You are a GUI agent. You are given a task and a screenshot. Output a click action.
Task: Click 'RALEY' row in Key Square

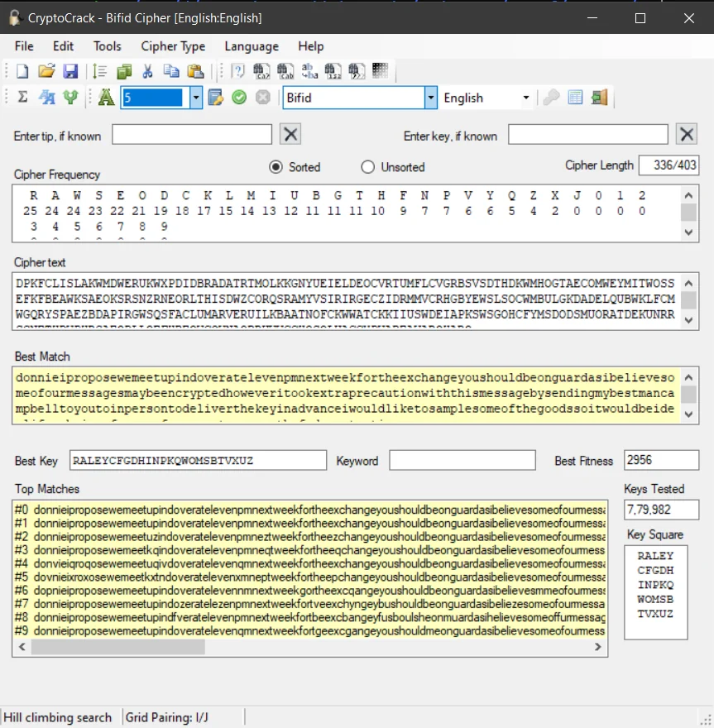point(655,556)
